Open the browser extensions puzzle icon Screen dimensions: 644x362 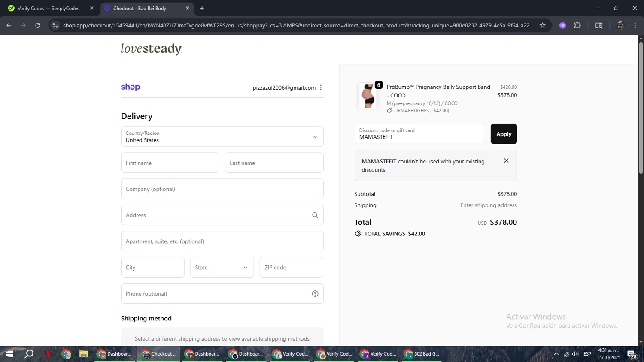577,25
